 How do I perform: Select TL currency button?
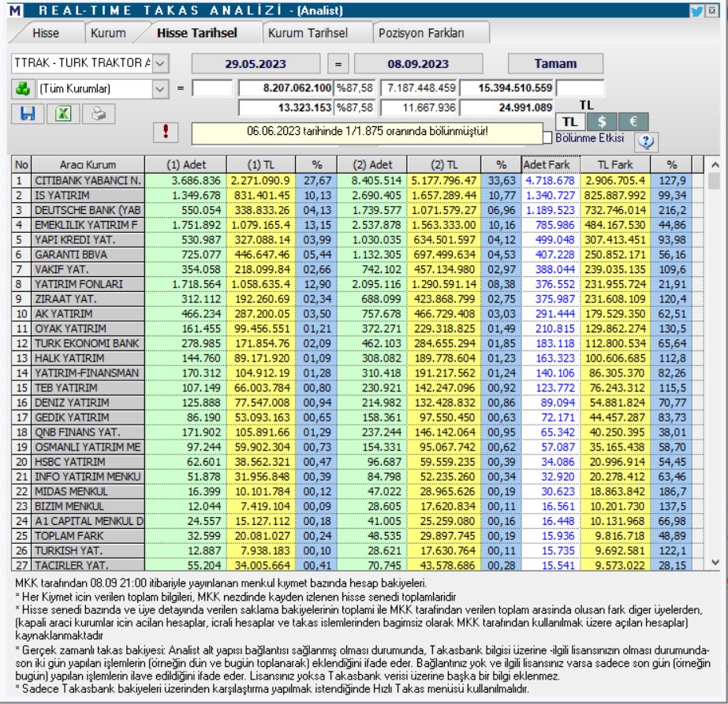coord(570,122)
